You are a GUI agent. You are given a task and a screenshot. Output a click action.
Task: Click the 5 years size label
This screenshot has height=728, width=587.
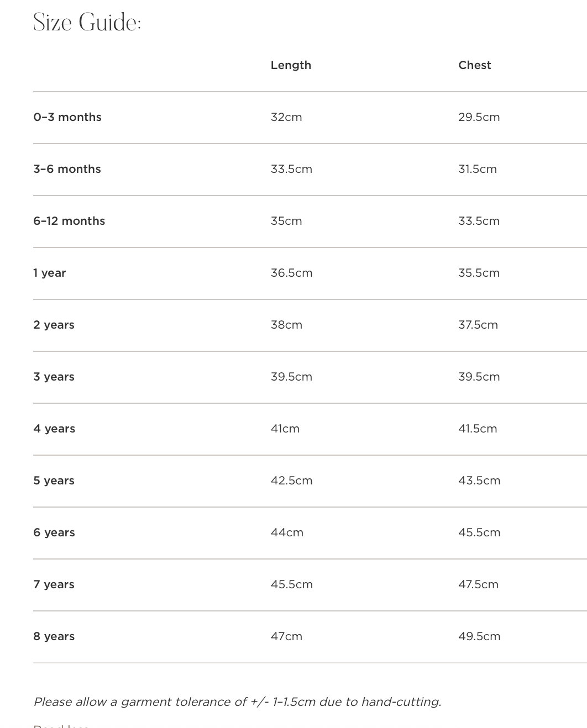pyautogui.click(x=54, y=481)
